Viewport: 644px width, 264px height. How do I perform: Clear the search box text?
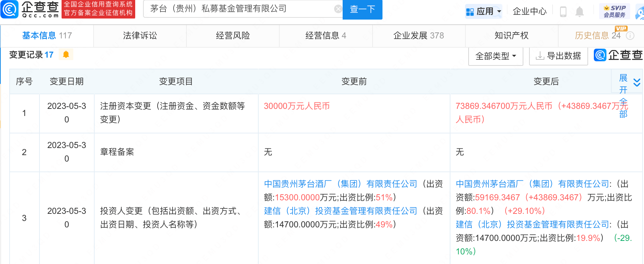click(x=338, y=9)
